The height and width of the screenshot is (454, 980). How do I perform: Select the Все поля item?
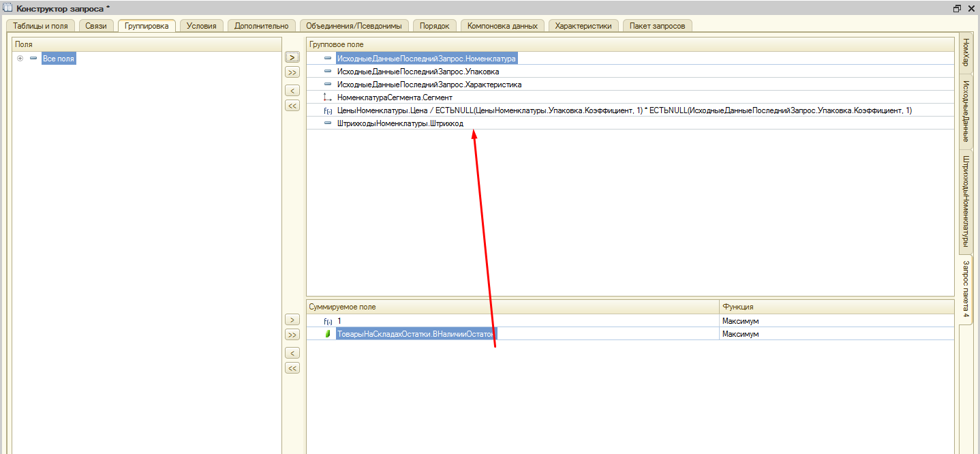pyautogui.click(x=58, y=59)
